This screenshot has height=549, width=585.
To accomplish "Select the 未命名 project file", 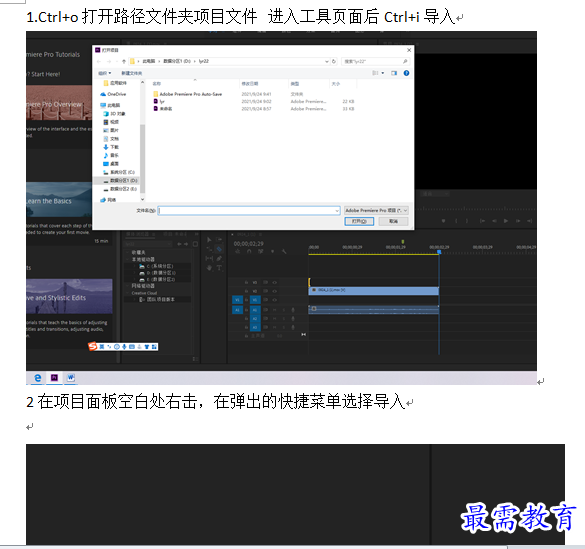I will tap(163, 109).
